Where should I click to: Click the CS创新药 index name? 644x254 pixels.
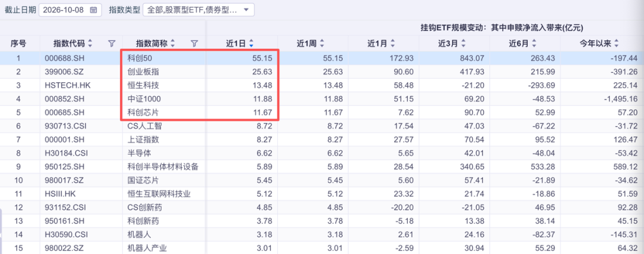143,207
